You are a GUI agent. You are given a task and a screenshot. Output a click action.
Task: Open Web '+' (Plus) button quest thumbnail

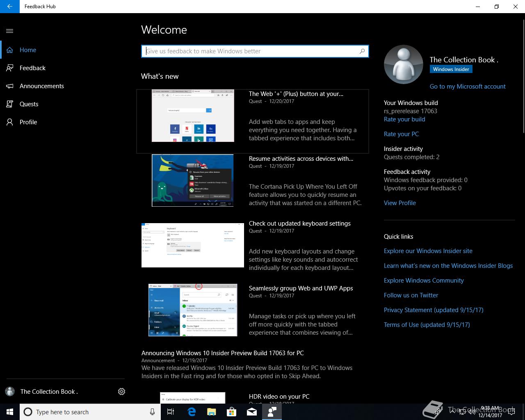coord(193,116)
